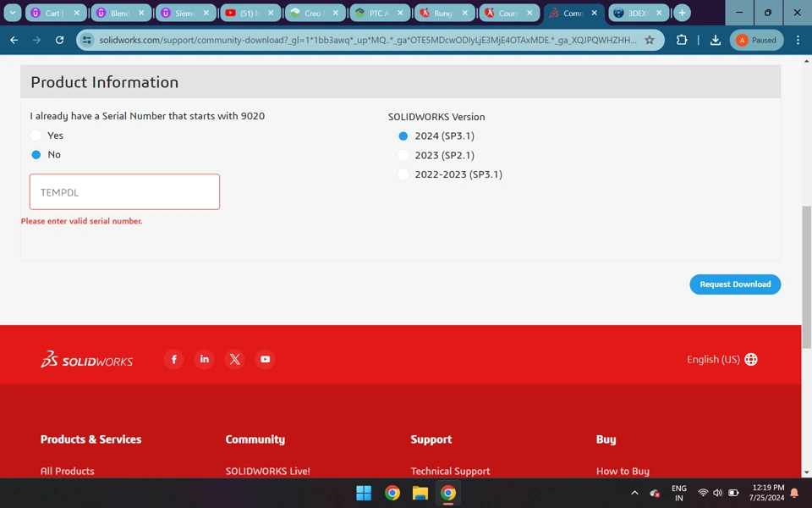Open SOLIDWORKS LinkedIn page icon

(x=205, y=359)
